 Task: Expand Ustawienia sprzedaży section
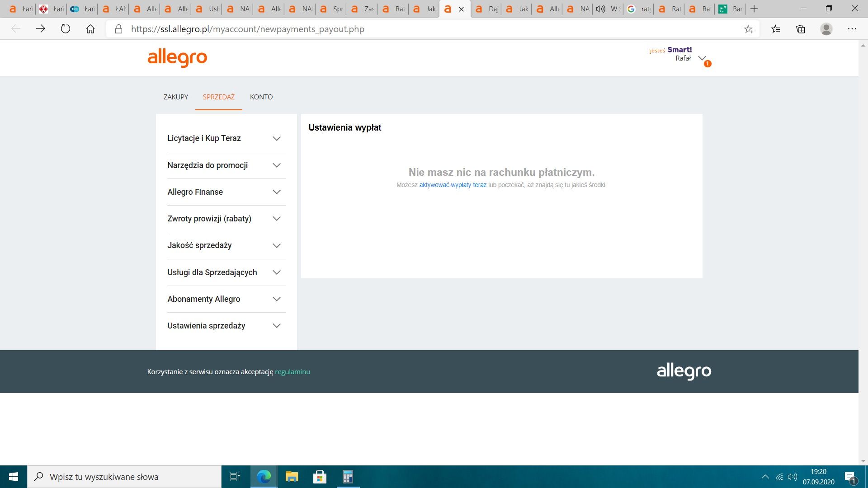226,326
